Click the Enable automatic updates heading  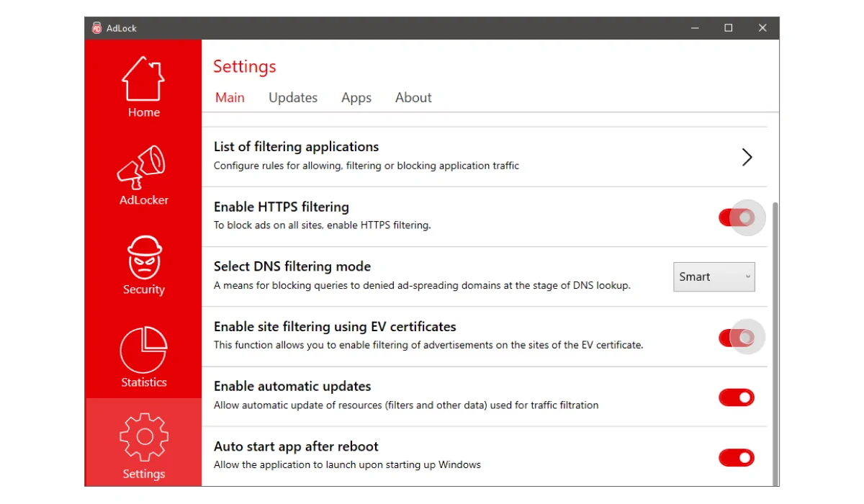click(x=292, y=387)
